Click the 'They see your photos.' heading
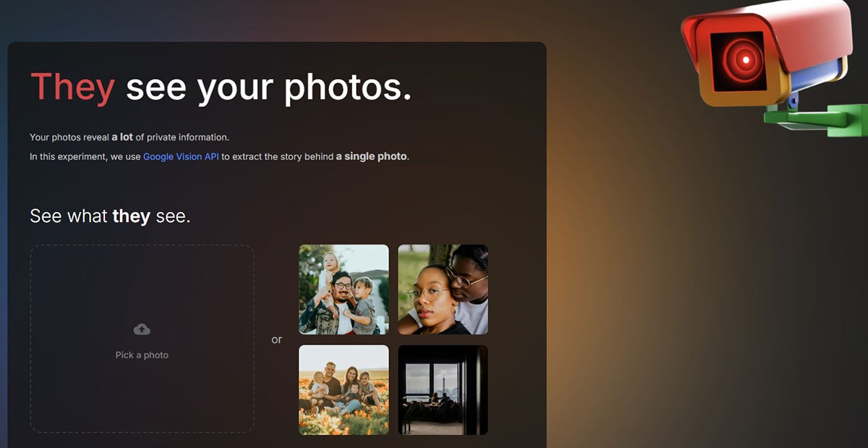The image size is (868, 448). [x=221, y=88]
